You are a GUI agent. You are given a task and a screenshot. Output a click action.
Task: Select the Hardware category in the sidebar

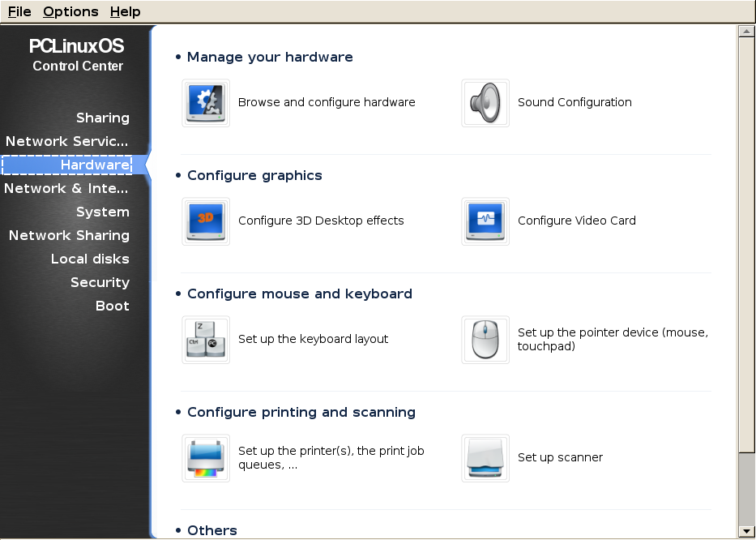67,165
